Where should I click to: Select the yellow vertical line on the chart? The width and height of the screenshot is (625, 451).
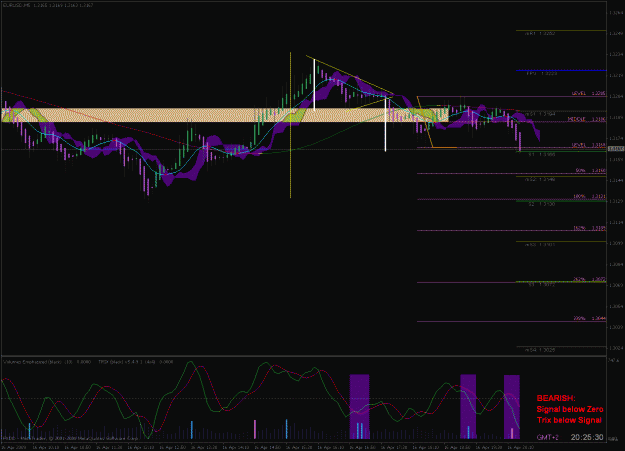click(x=291, y=125)
